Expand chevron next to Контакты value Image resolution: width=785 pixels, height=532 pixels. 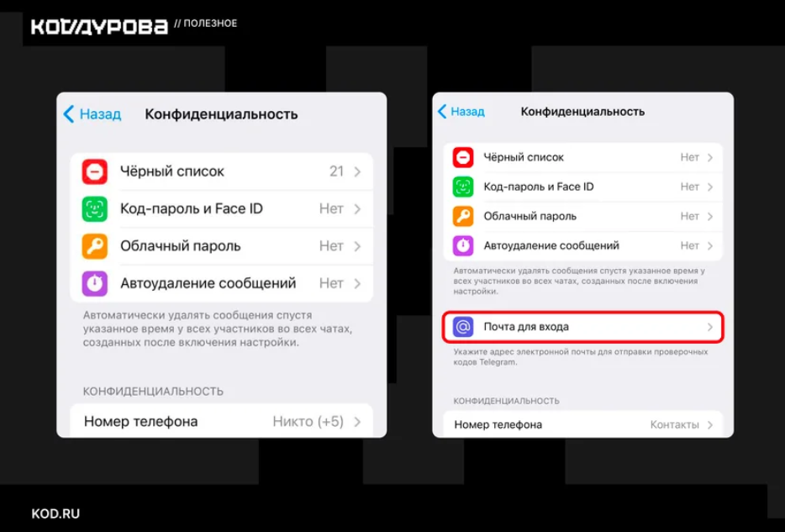point(710,425)
